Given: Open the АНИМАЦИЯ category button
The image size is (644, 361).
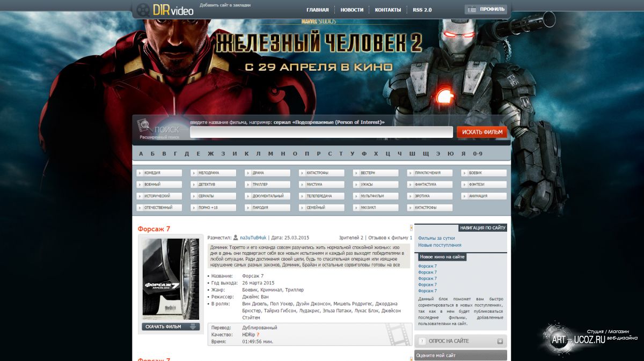Looking at the screenshot, I should (x=484, y=196).
